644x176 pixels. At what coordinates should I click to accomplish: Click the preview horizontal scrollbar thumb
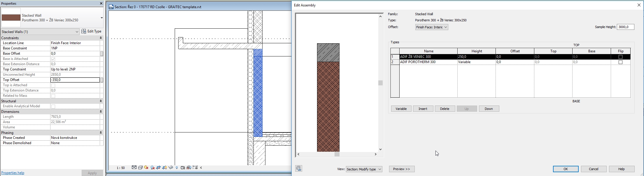point(337,154)
